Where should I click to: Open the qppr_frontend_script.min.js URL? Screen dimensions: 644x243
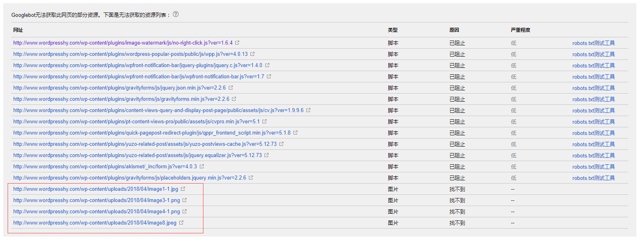[152, 133]
